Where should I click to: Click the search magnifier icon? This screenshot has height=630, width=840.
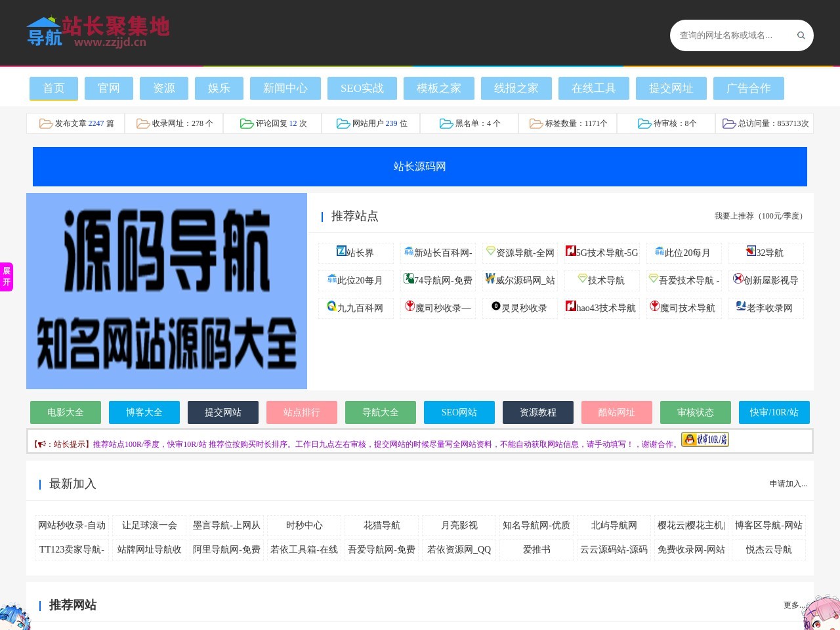click(x=801, y=35)
